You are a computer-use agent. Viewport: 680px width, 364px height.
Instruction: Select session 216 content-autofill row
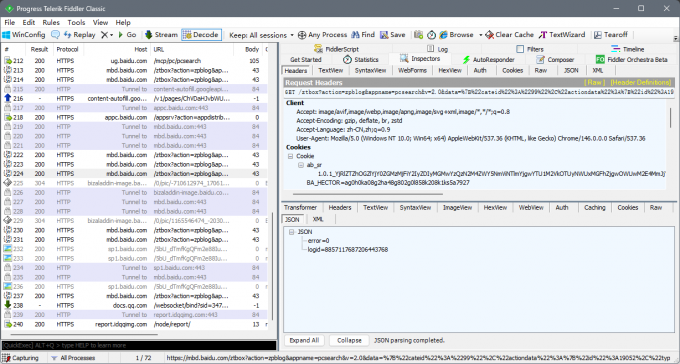[134, 98]
